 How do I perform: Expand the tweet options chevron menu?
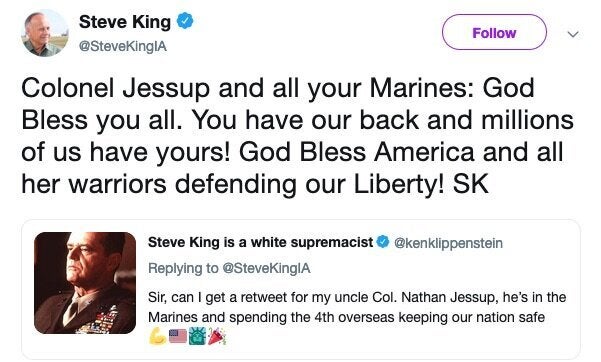click(573, 34)
